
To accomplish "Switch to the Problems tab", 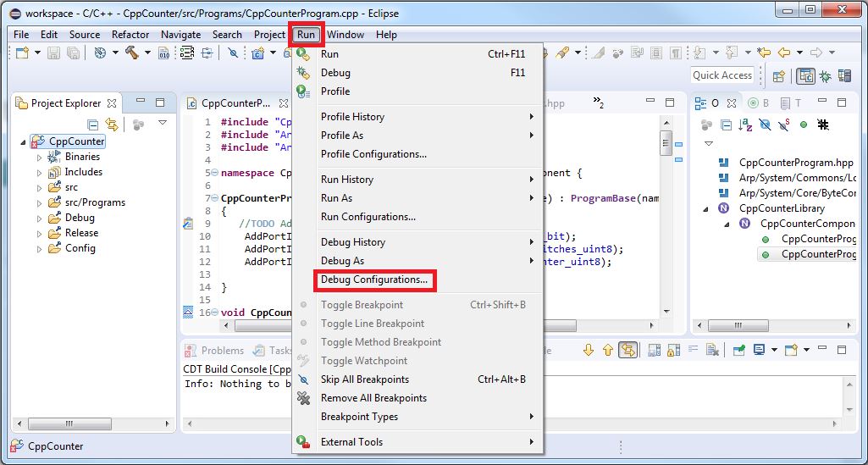I will pyautogui.click(x=216, y=351).
